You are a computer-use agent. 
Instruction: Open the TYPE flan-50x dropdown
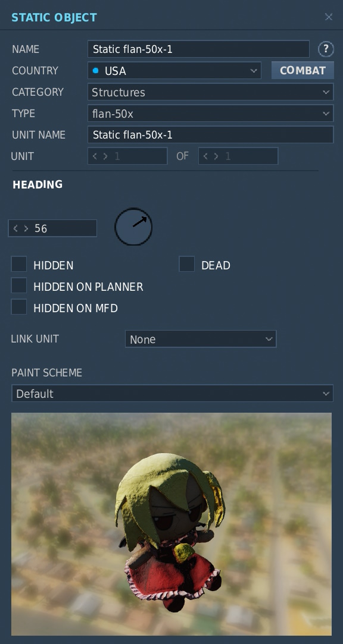(211, 114)
